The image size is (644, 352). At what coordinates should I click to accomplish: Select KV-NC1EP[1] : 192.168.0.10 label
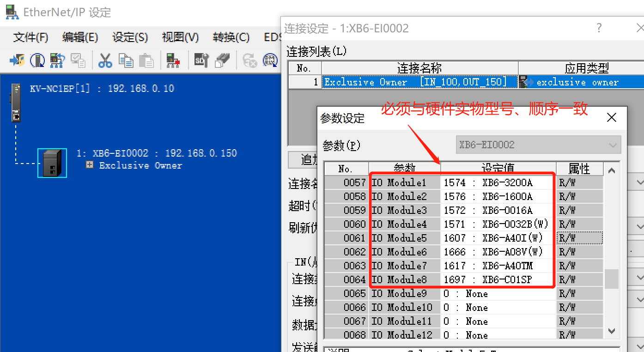[102, 89]
